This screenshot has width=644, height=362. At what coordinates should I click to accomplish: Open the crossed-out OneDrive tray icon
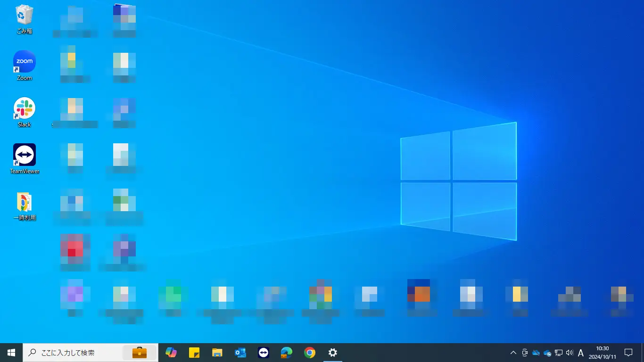(x=536, y=353)
